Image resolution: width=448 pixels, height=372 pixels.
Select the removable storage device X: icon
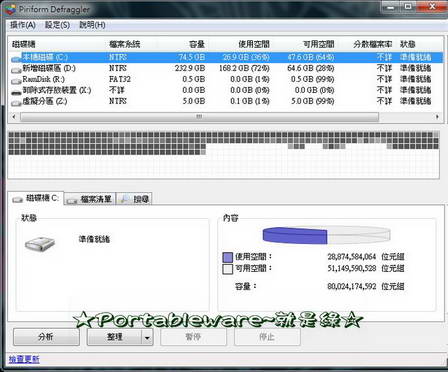[x=16, y=91]
